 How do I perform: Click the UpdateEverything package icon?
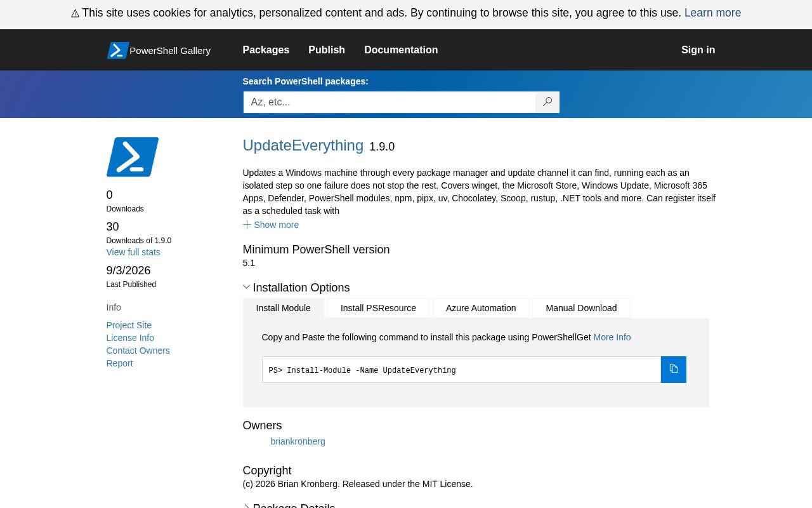[133, 157]
